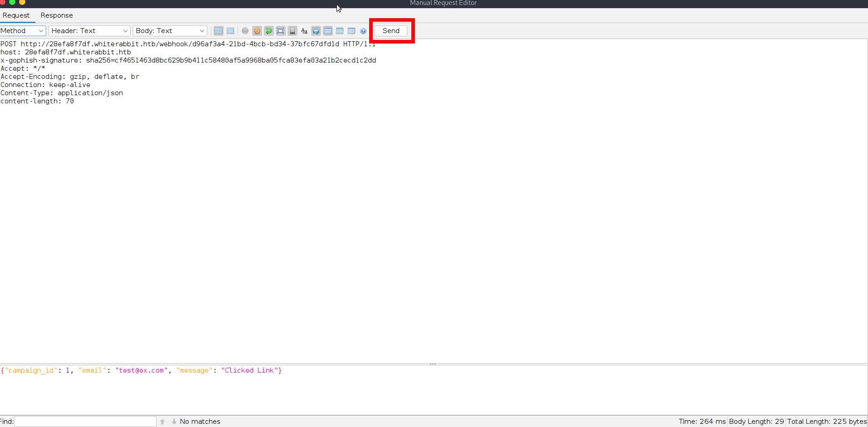868x427 pixels.
Task: Expand the Header: Text dropdown
Action: pos(89,31)
